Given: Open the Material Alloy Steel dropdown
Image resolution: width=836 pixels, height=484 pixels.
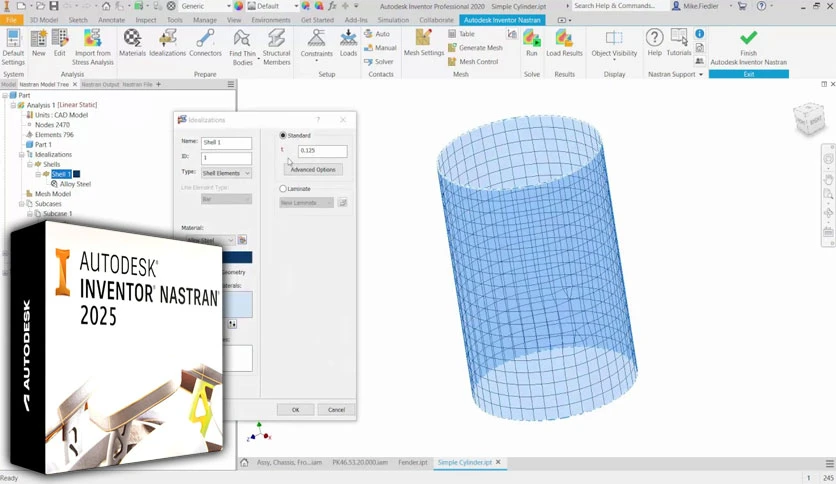Looking at the screenshot, I should pyautogui.click(x=210, y=240).
